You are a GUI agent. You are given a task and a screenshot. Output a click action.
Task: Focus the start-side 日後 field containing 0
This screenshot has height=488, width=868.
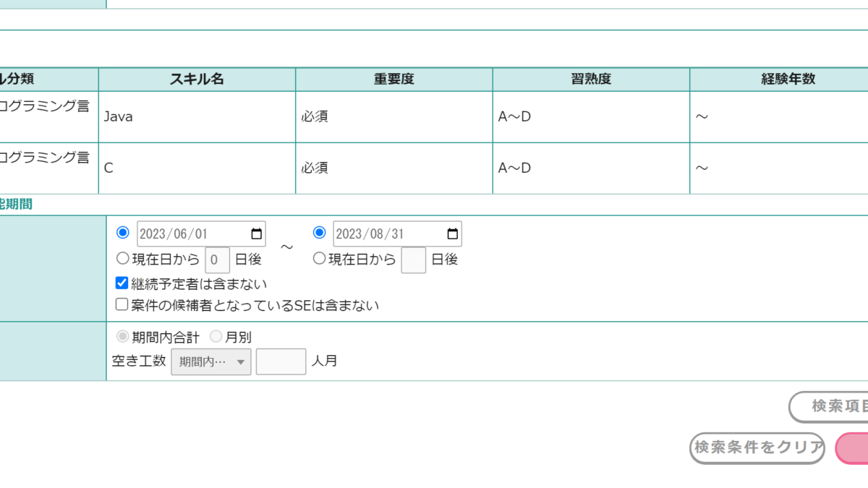click(217, 260)
